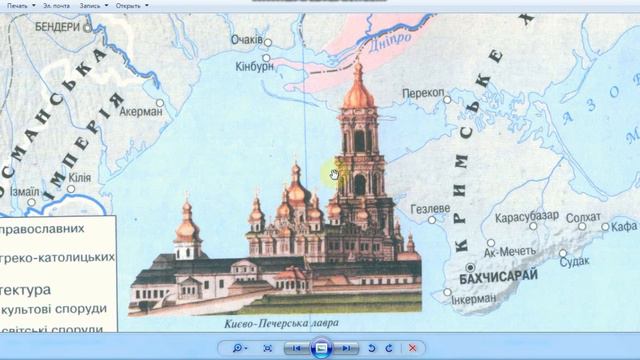Click the греко-католицьких legend entry

coord(57,257)
